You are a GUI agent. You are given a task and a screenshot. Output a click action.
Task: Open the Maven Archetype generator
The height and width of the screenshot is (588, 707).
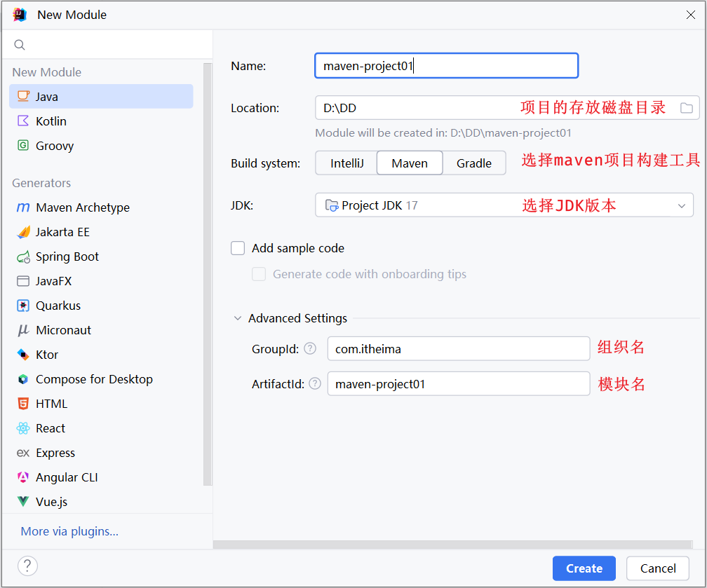coord(83,207)
